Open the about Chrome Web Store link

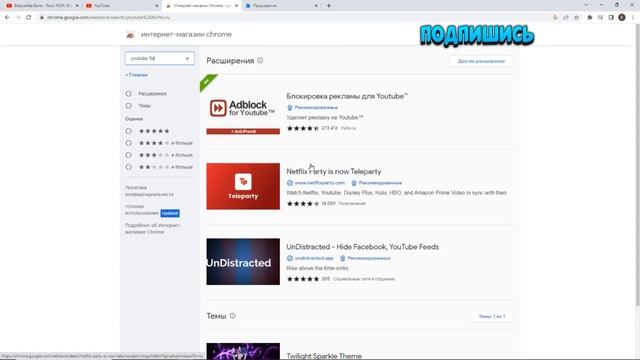152,229
